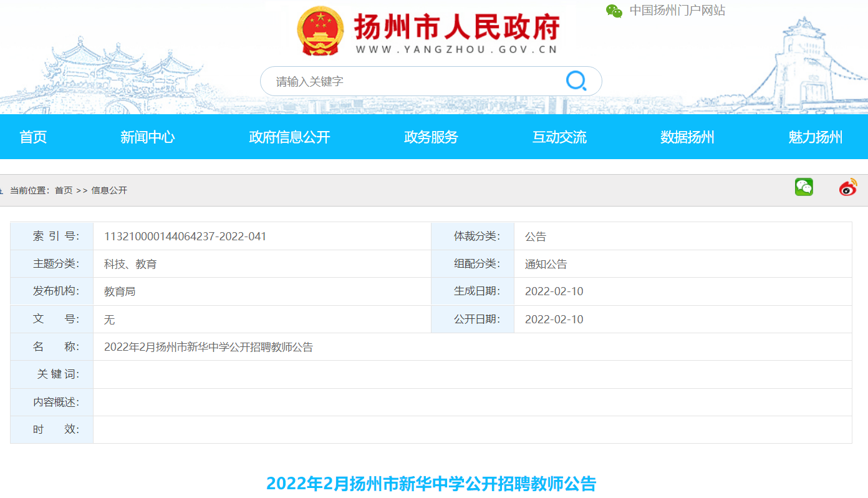This screenshot has width=868, height=498.
Task: Navigate to 互动交流 section
Action: point(559,137)
